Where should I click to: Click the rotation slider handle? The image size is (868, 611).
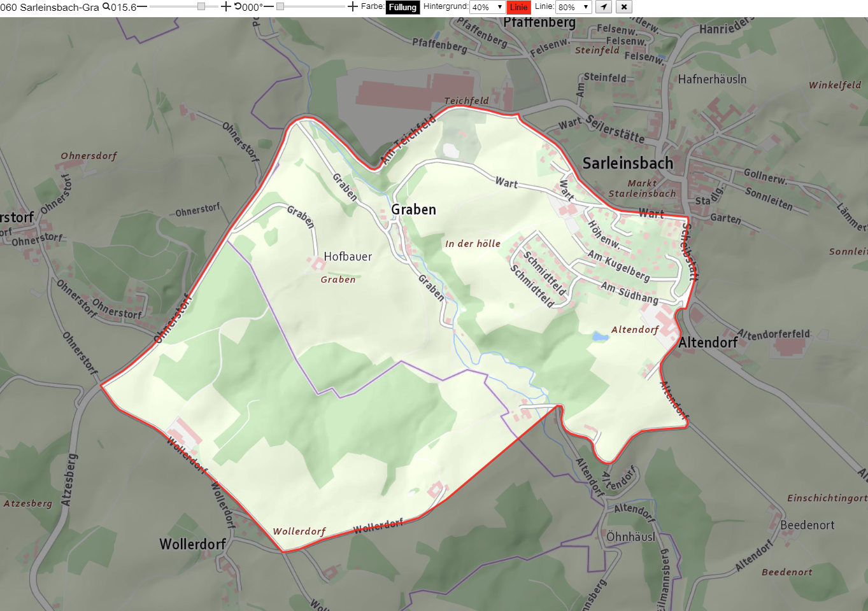[280, 7]
